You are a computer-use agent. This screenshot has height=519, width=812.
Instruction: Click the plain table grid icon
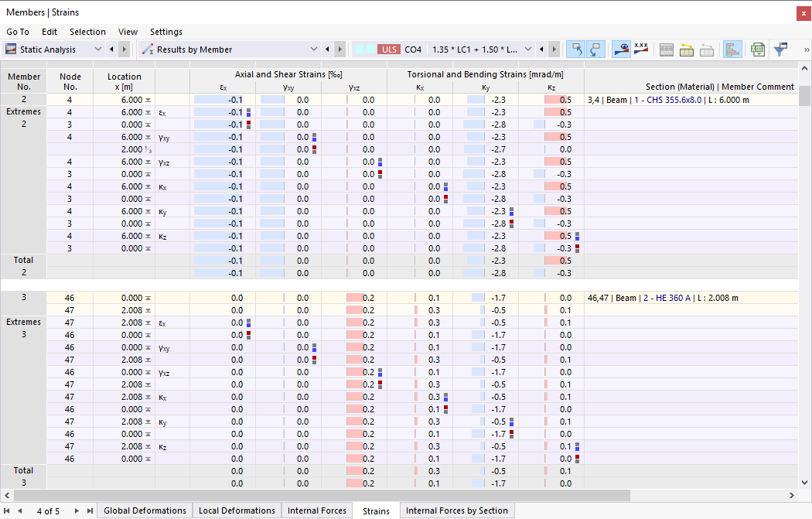tap(667, 49)
